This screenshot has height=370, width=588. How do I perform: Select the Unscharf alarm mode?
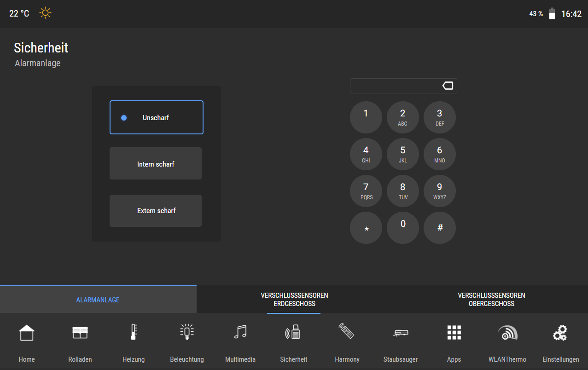[x=157, y=117]
